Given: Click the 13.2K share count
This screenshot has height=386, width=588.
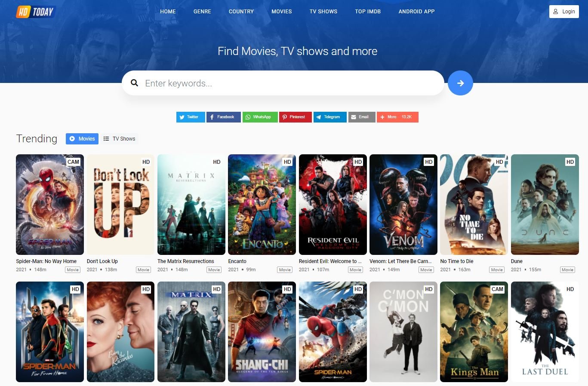Looking at the screenshot, I should coord(406,117).
